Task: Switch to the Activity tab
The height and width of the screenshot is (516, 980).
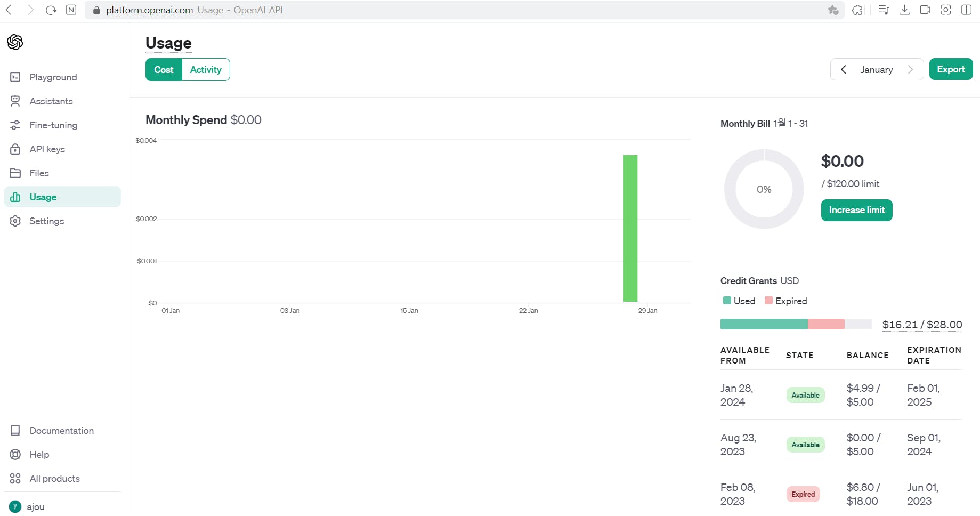Action: pyautogui.click(x=206, y=70)
